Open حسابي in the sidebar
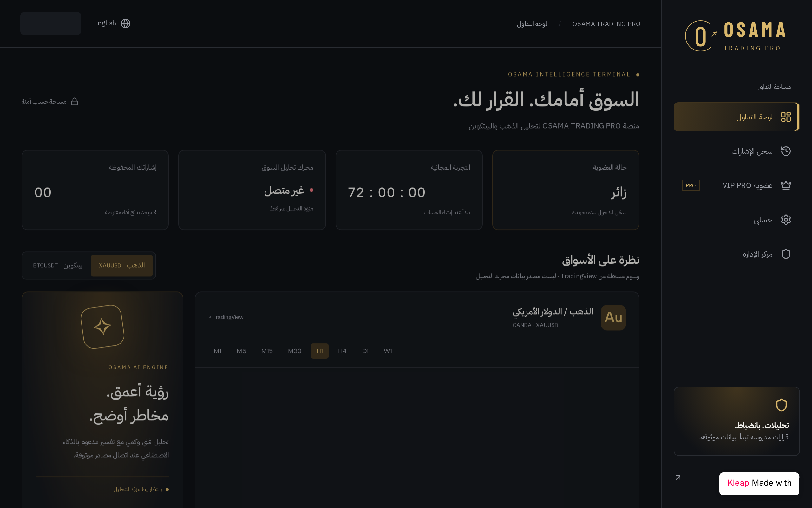The height and width of the screenshot is (508, 812). pos(737,220)
